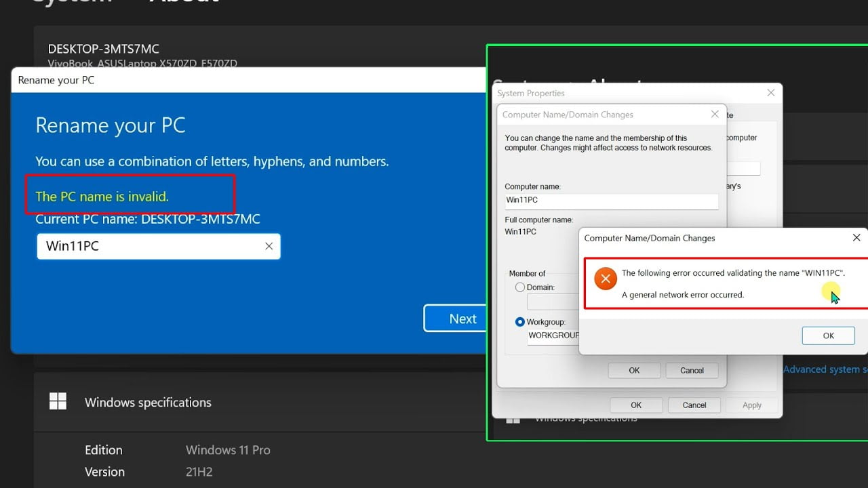Select the Domain radio button
868x488 pixels.
point(520,287)
